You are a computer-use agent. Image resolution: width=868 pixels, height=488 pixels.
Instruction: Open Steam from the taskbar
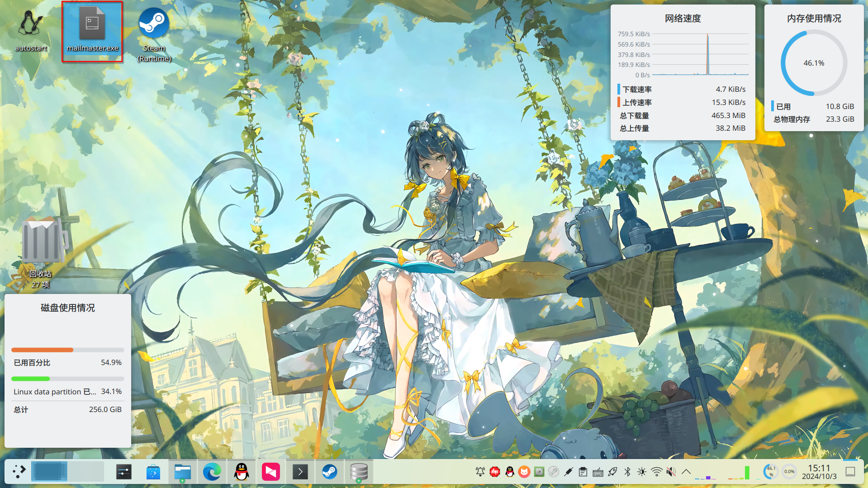coord(330,472)
